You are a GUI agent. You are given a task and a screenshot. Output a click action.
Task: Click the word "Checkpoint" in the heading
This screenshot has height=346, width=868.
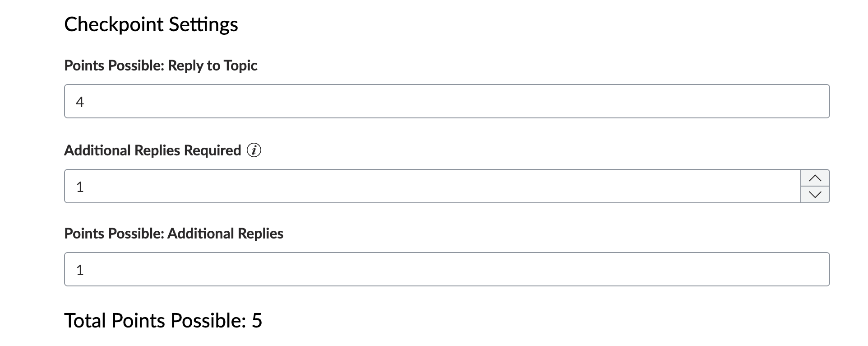[x=114, y=24]
